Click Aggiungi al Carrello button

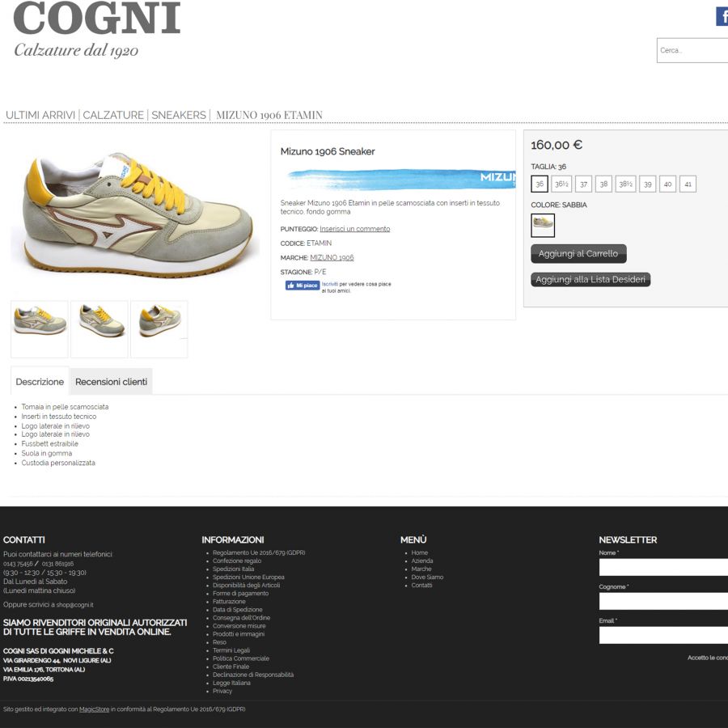[x=578, y=253]
